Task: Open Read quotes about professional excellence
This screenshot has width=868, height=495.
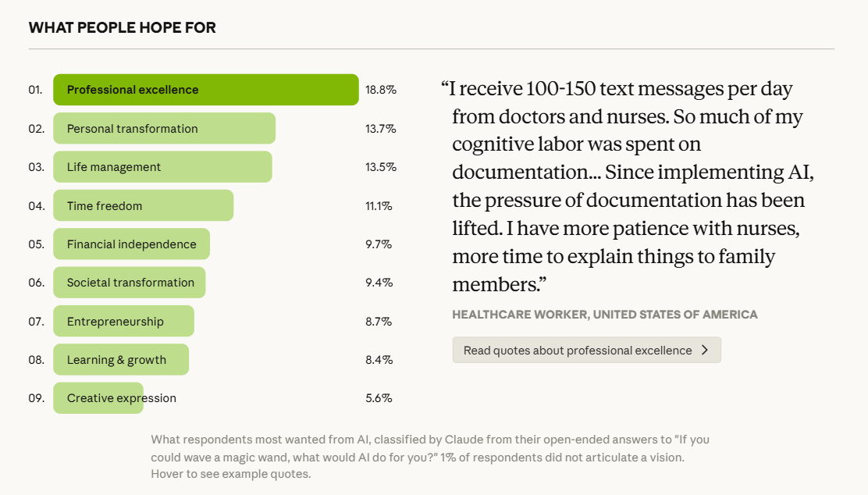Action: 578,351
